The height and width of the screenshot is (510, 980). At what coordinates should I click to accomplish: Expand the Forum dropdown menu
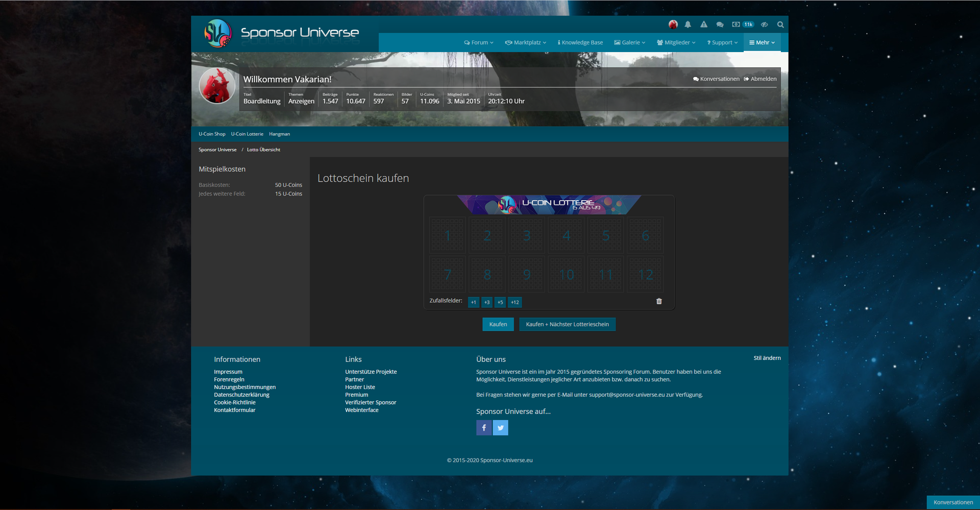point(479,43)
